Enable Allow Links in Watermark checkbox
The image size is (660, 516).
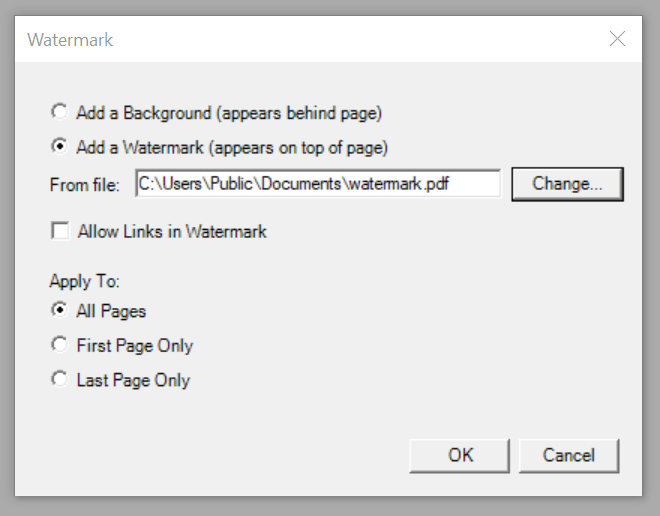(60, 231)
